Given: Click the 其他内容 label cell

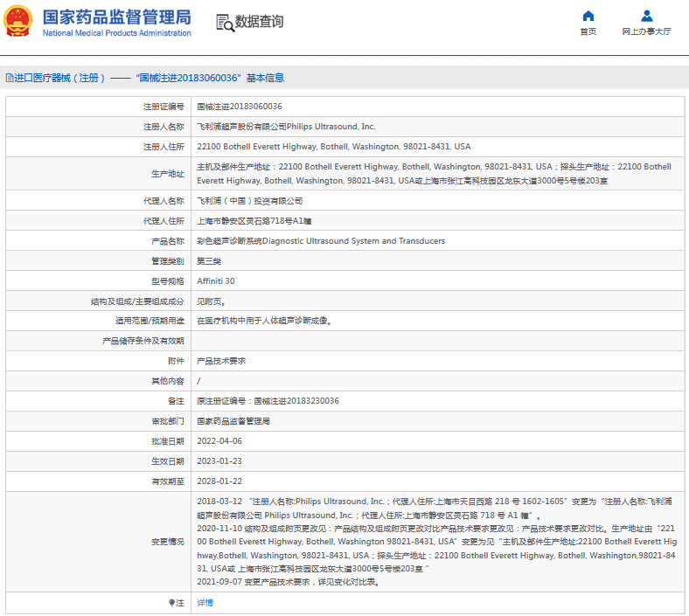Looking at the screenshot, I should coord(99,381).
